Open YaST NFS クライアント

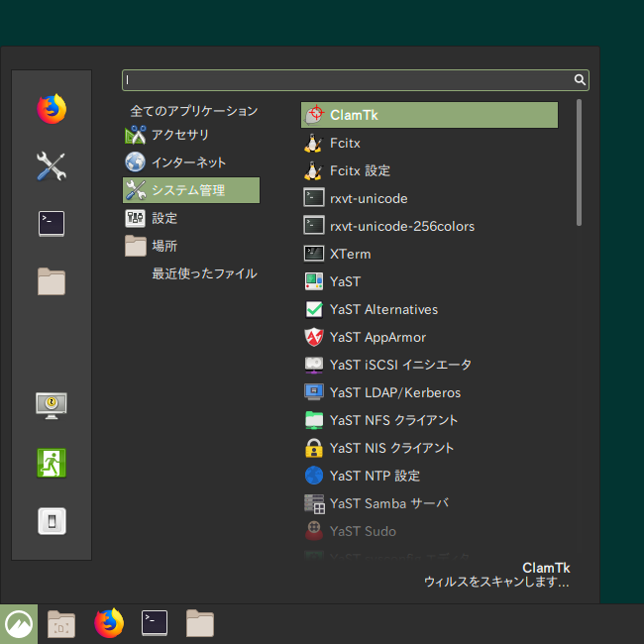[429, 420]
